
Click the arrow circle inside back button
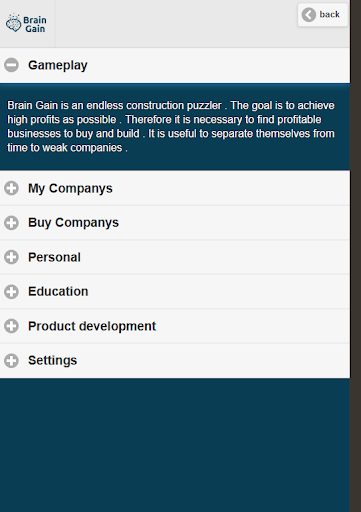click(309, 15)
